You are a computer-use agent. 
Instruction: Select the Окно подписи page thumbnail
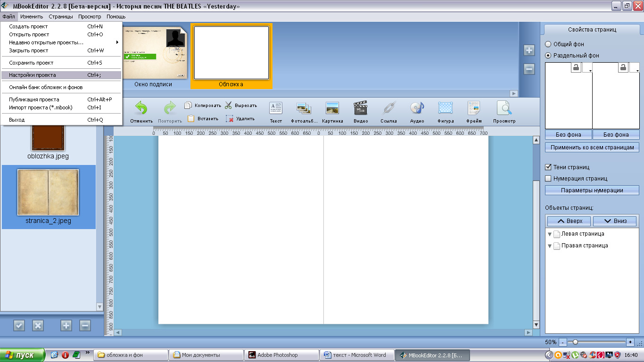(x=153, y=56)
